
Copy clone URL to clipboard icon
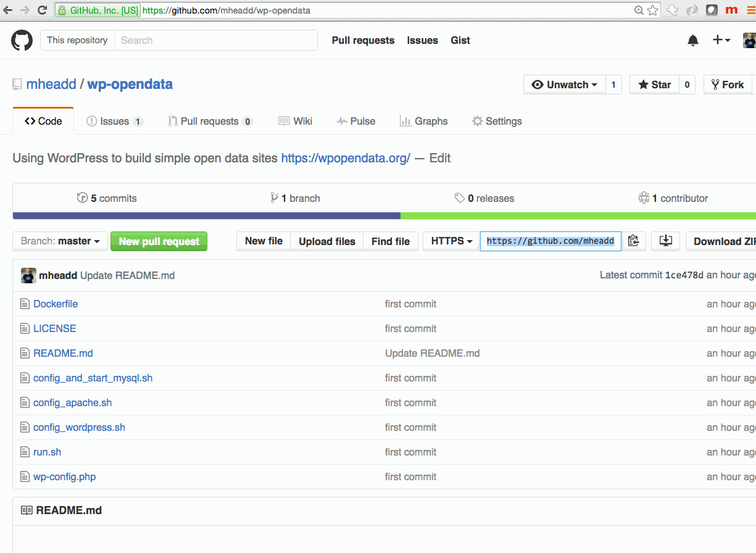[x=634, y=241]
